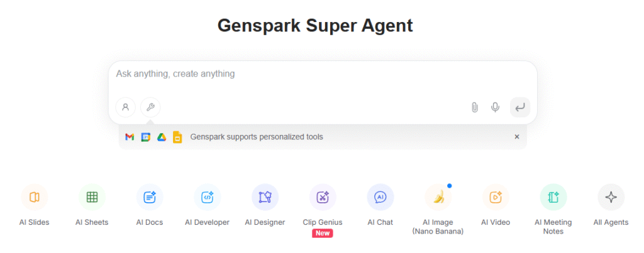Image resolution: width=644 pixels, height=253 pixels.
Task: Open the AI Docs agent
Action: (150, 197)
